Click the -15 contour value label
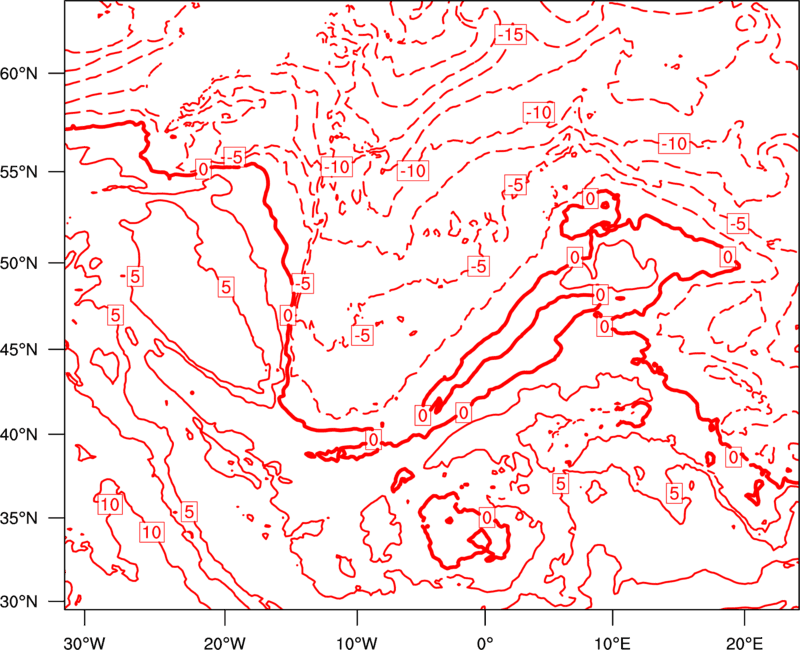Image resolution: width=800 pixels, height=650 pixels. [510, 35]
